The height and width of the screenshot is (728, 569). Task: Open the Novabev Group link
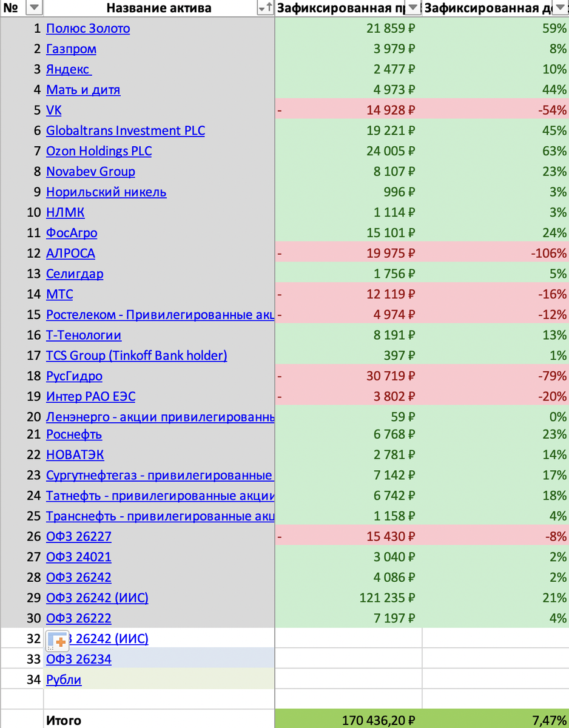click(x=90, y=172)
